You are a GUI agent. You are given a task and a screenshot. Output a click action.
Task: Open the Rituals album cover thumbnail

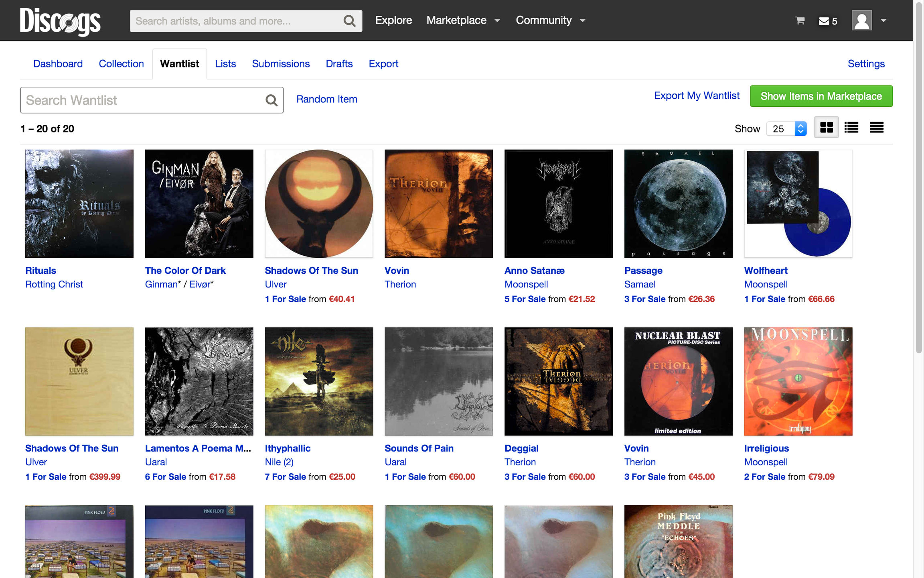(79, 204)
